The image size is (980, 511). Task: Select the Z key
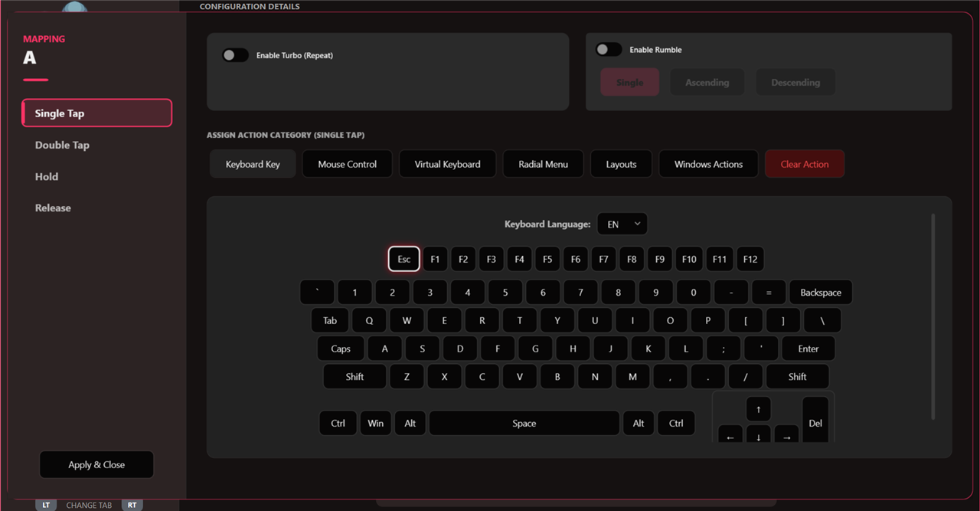click(x=407, y=376)
